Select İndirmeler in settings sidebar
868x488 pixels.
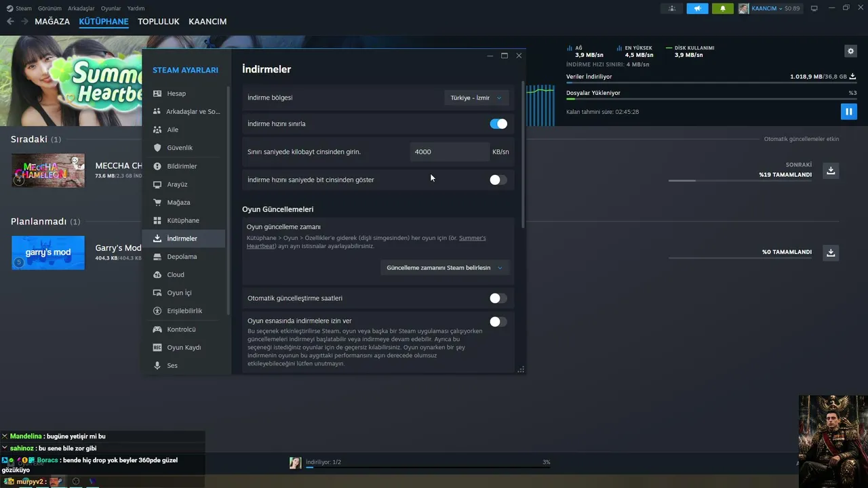point(184,239)
